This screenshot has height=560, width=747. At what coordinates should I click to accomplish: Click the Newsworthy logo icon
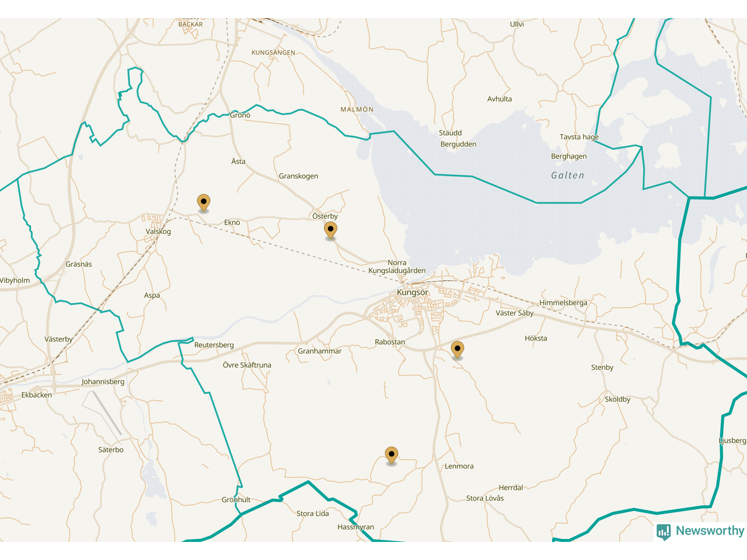coord(664,531)
